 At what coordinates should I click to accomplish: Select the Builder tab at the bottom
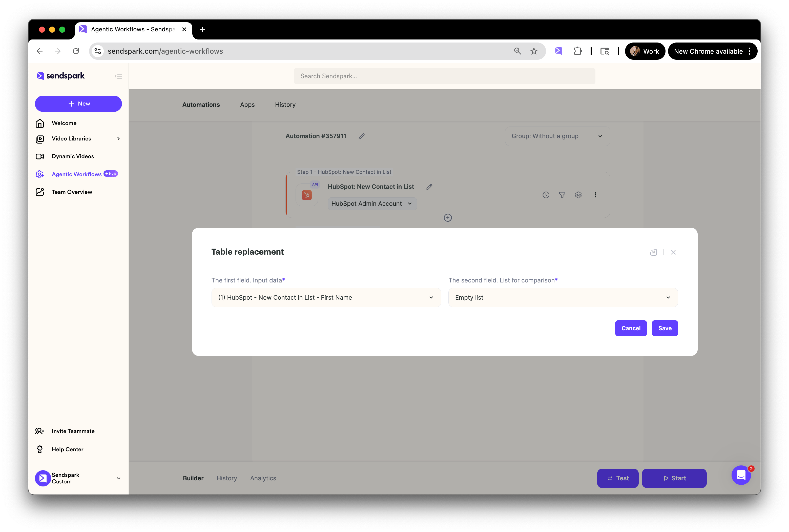[193, 478]
